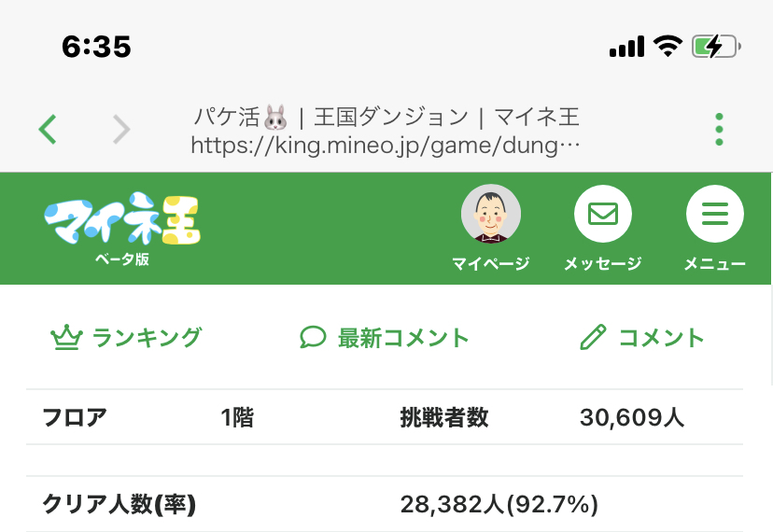Tap the crown ranking icon
Screen dimensions: 773x532
coord(65,337)
